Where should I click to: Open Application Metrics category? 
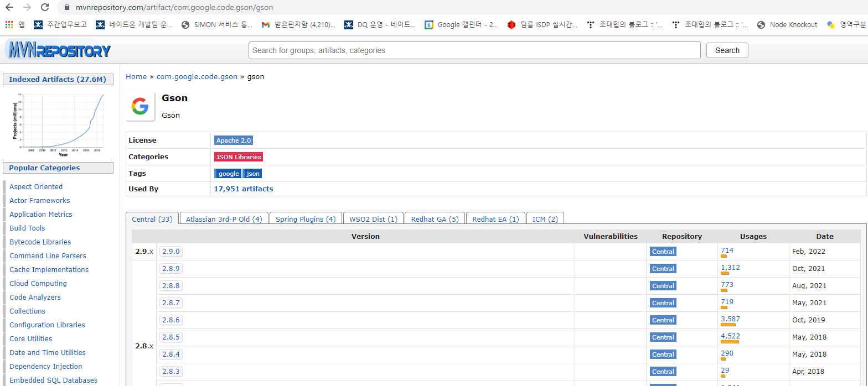(x=41, y=214)
